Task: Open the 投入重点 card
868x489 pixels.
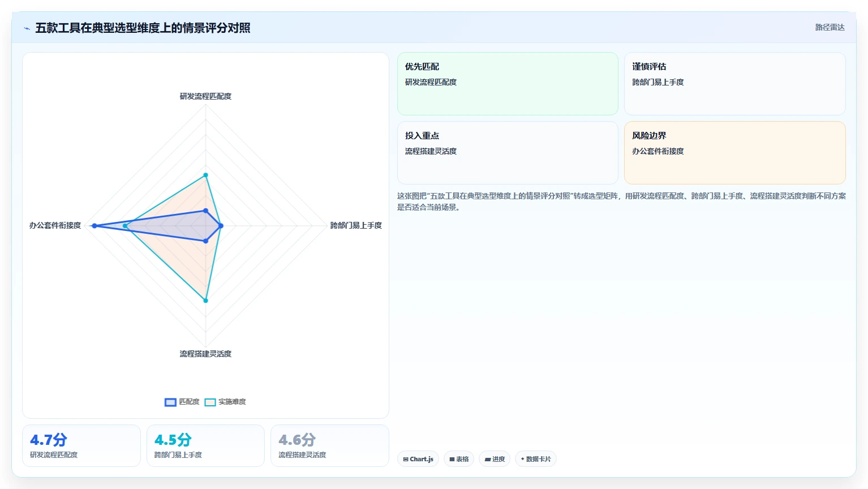Action: (x=508, y=153)
